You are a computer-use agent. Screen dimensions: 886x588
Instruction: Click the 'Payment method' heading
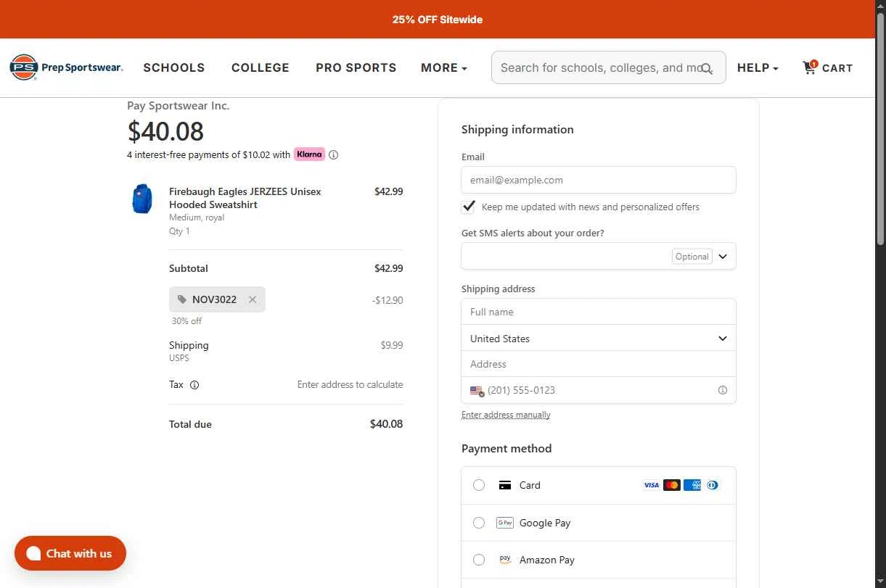tap(506, 449)
